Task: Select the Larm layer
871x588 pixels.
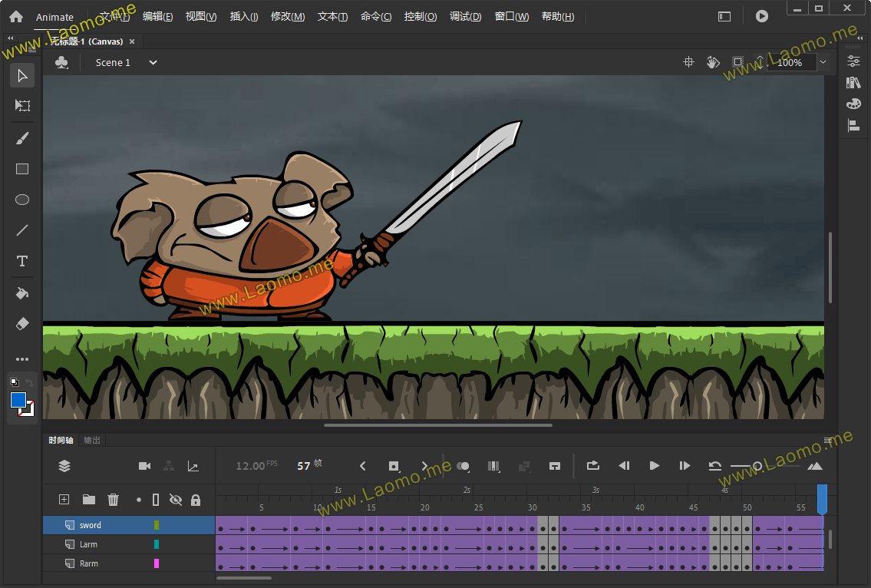Action: 129,545
